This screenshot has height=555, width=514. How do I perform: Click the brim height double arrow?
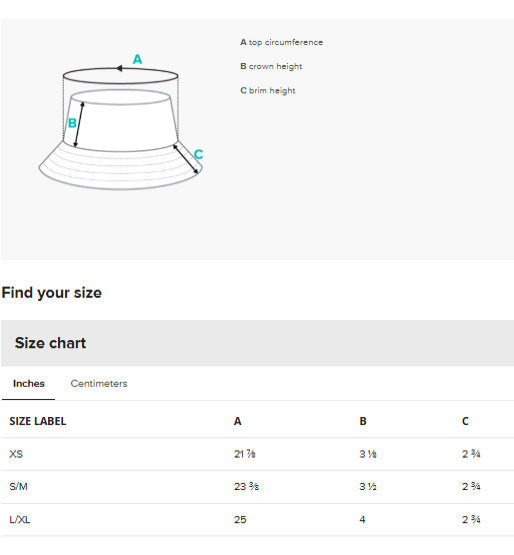tap(185, 159)
